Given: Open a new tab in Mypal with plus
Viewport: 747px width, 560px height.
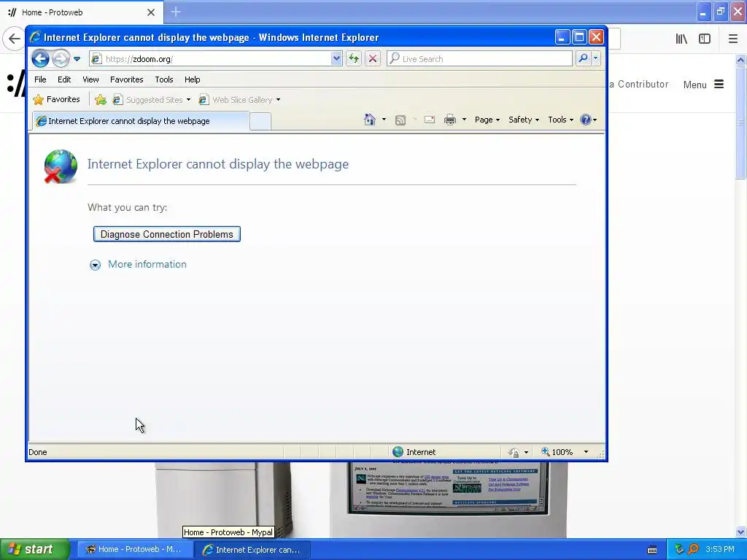Looking at the screenshot, I should point(176,12).
